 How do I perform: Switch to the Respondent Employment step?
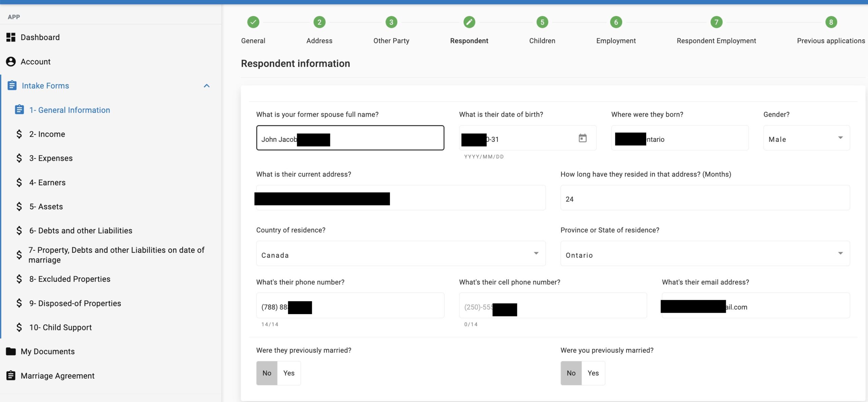[x=716, y=22]
